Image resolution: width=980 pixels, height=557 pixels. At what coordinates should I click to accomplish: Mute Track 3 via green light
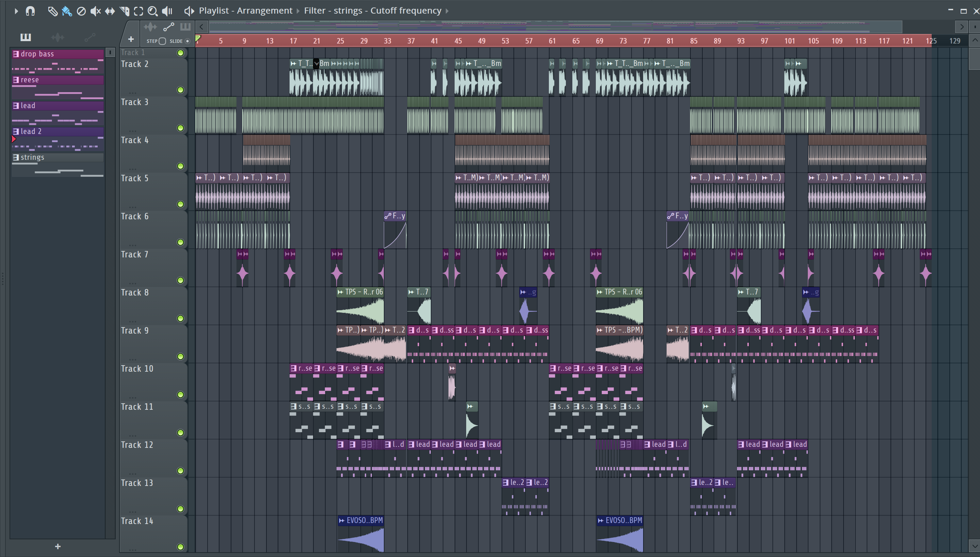[x=180, y=128]
